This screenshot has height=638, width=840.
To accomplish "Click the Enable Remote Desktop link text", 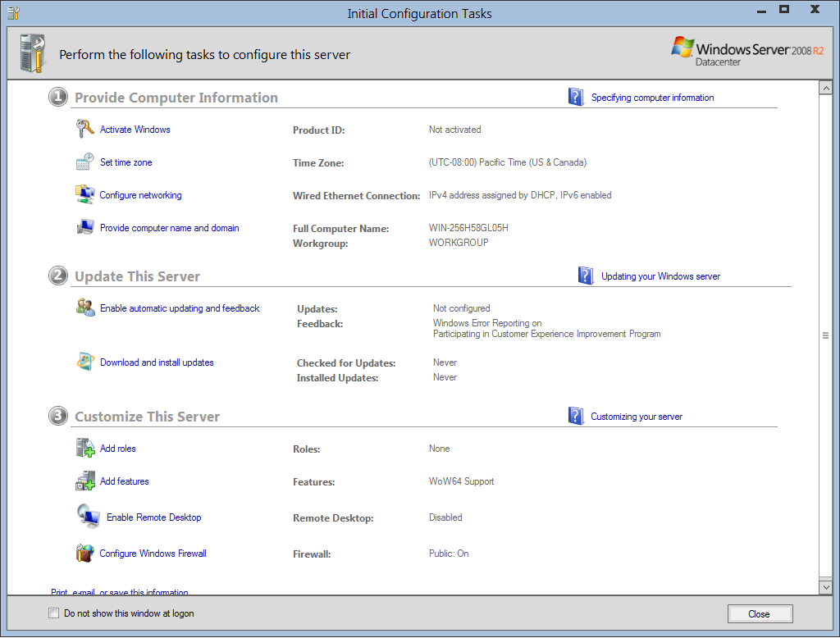I will point(153,517).
